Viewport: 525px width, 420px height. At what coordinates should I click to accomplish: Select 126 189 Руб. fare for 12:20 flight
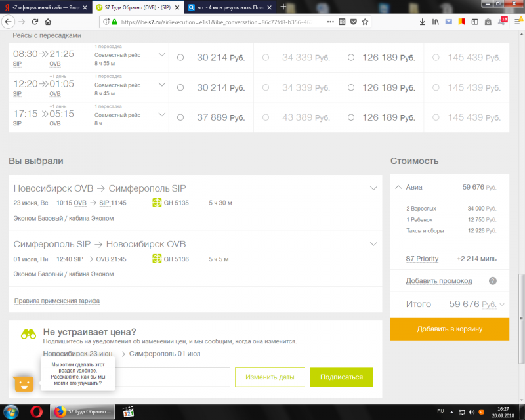[x=351, y=87]
